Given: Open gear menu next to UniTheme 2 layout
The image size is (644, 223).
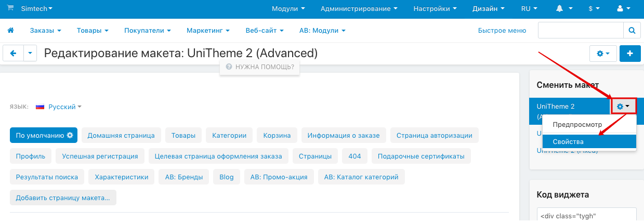Looking at the screenshot, I should click(x=623, y=107).
